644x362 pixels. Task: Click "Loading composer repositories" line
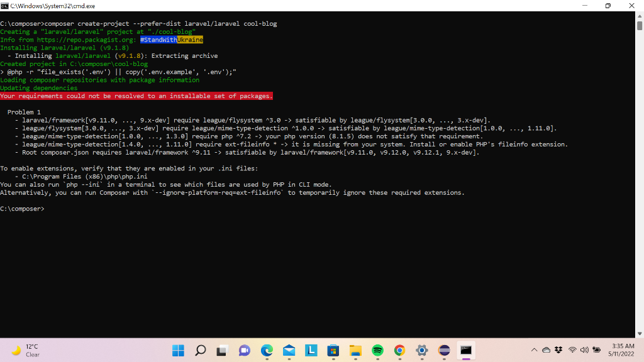[100, 80]
